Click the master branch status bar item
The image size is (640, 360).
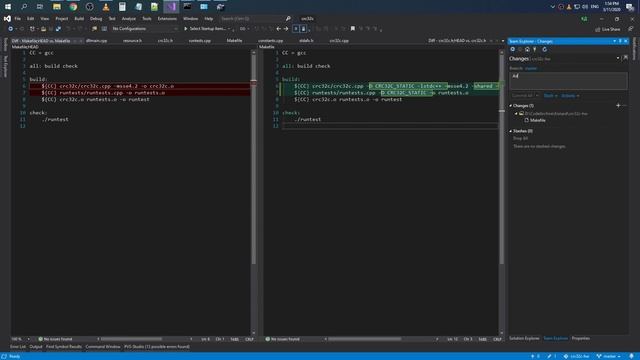tap(609, 356)
